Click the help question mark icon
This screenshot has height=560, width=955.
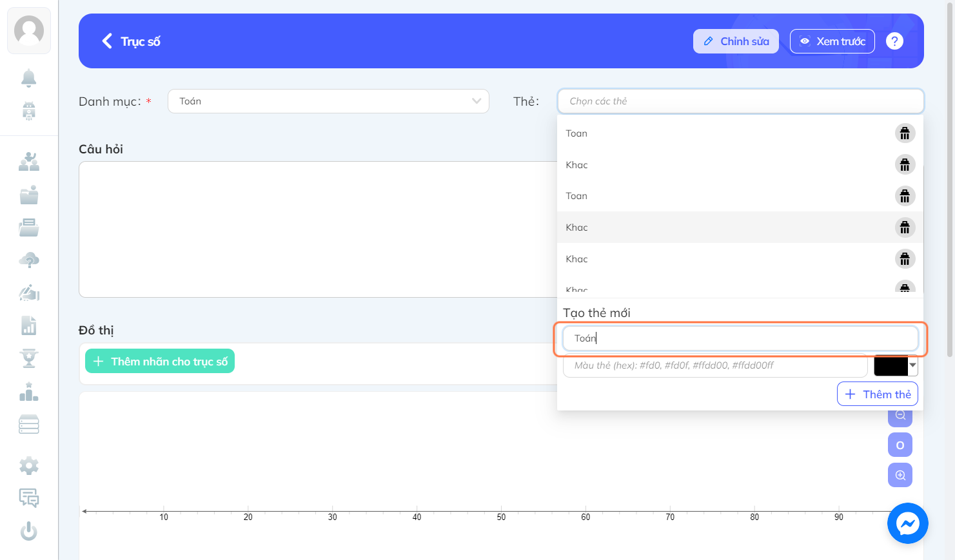894,41
